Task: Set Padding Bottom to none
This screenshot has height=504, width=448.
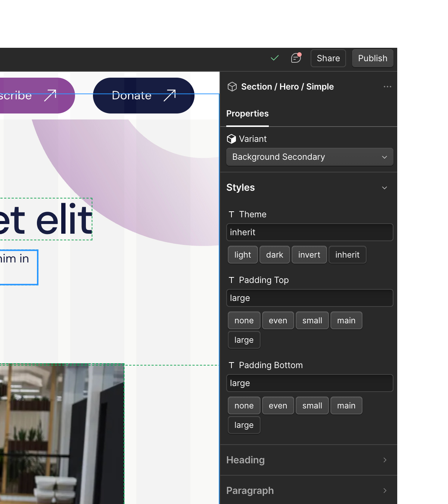Action: coord(244,405)
